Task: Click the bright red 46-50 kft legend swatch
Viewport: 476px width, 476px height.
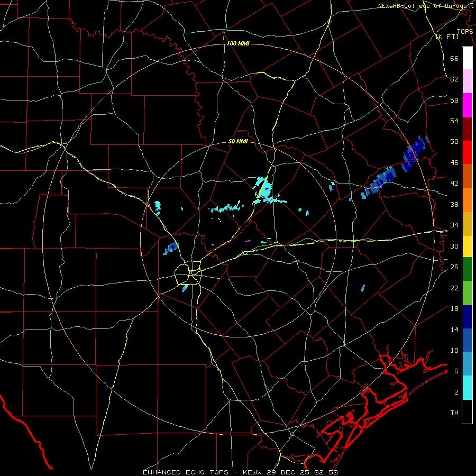Action: coord(467,152)
